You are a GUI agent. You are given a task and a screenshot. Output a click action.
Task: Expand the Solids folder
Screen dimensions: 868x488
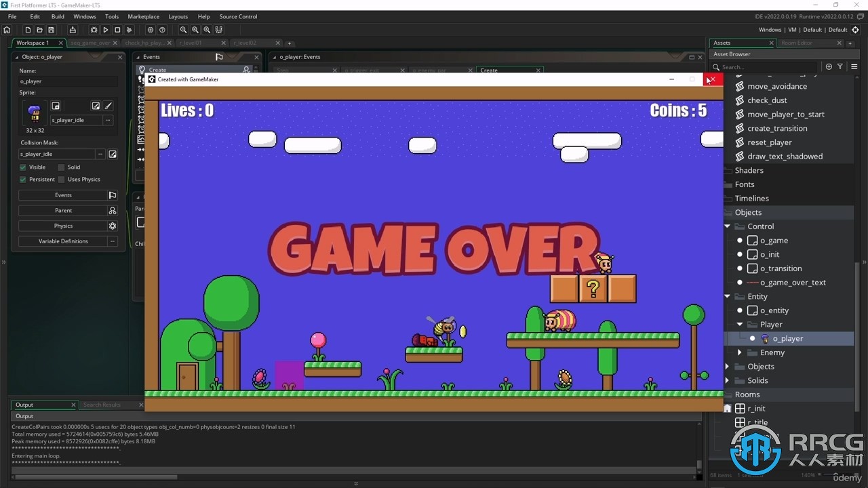(x=728, y=381)
